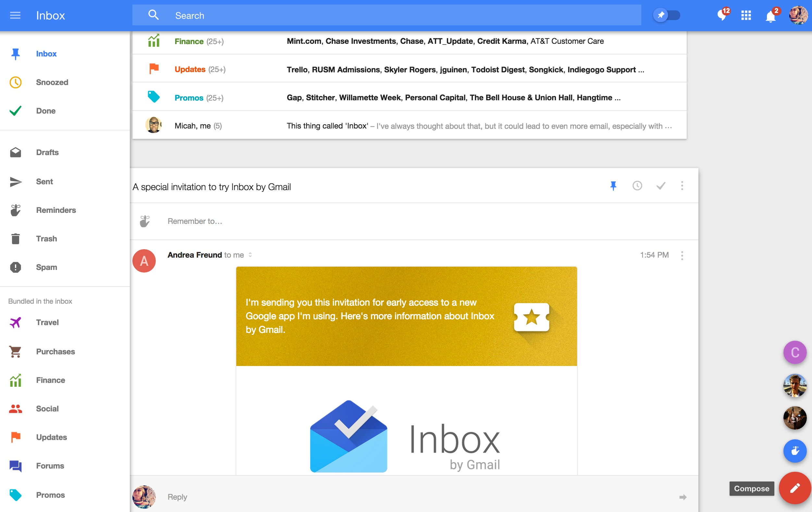The height and width of the screenshot is (512, 812).
Task: Open the Purchases bundle in sidebar
Action: (x=65, y=352)
